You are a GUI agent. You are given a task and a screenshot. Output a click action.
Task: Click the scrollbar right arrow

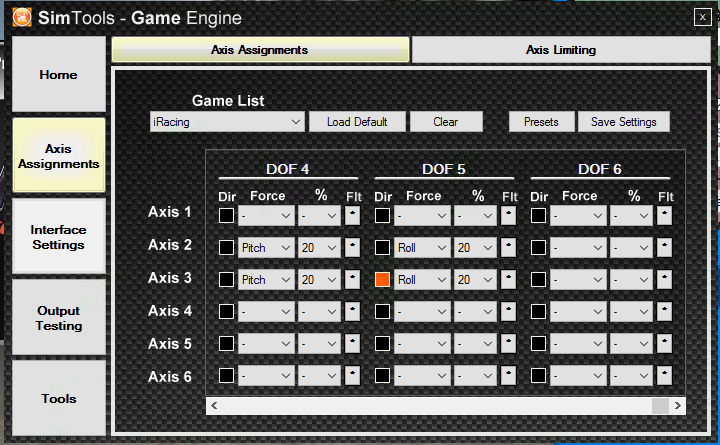[678, 406]
